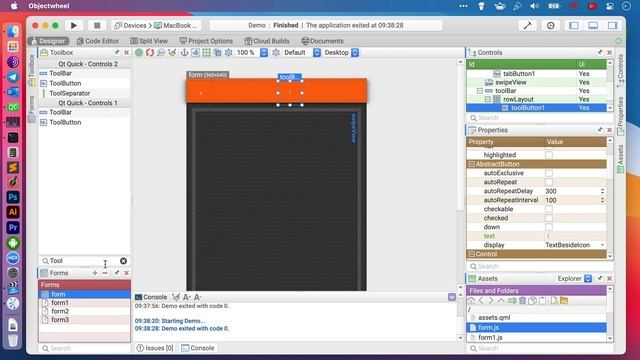Adjust the autoRepeatDelay stepper
This screenshot has height=360, width=640.
[602, 191]
